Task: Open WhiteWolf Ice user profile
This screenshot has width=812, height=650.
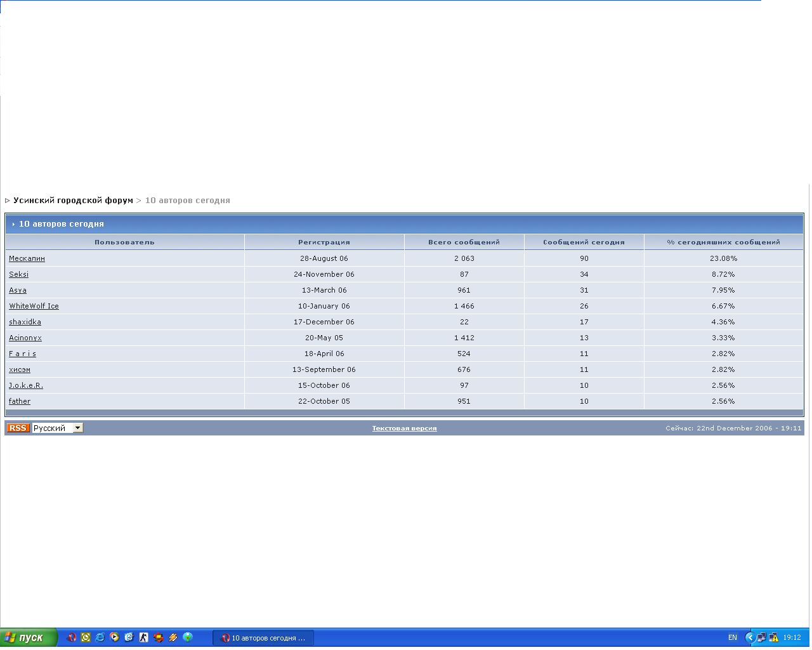Action: point(34,307)
